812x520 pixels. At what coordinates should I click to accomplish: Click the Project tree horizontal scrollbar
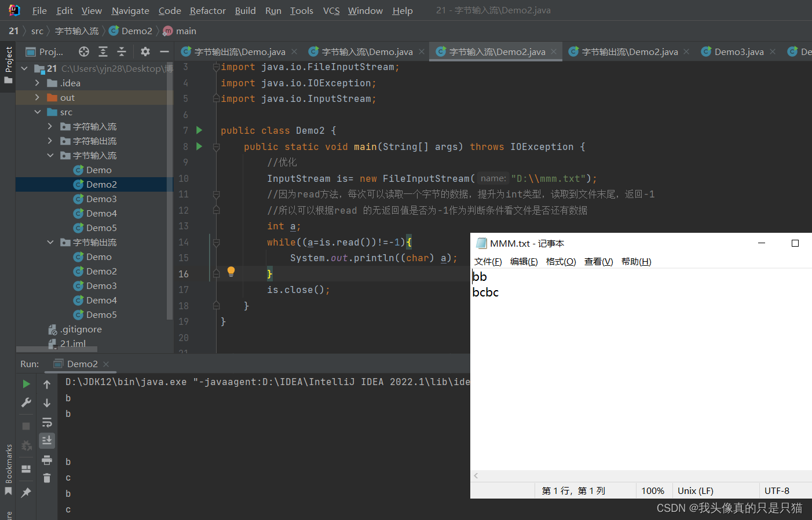coord(57,349)
